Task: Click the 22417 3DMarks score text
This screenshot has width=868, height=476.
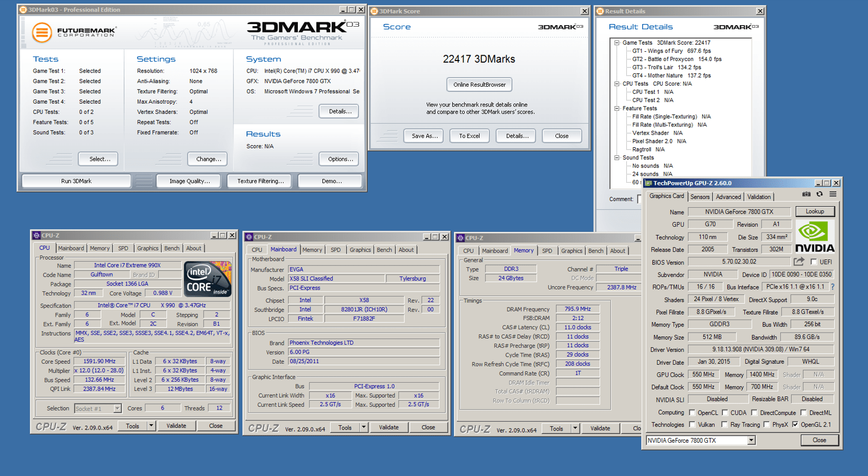Action: 479,59
